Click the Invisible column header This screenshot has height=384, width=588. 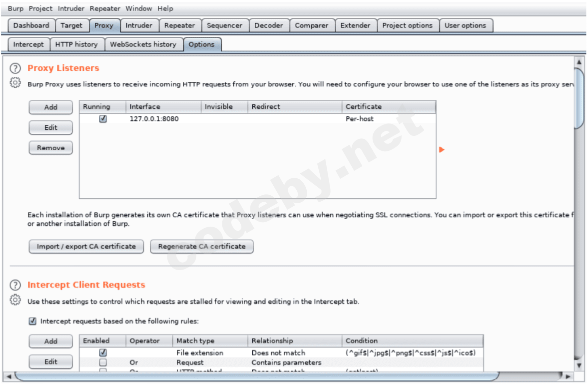tap(224, 106)
